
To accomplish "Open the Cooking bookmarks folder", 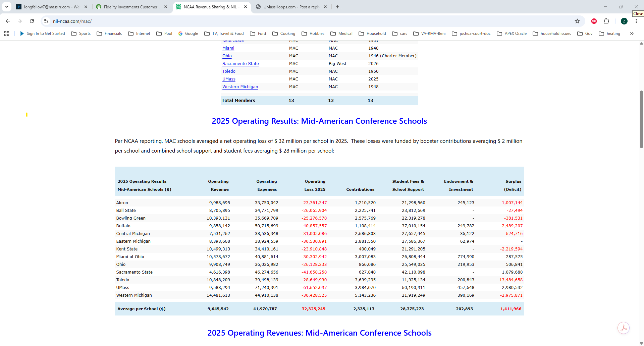I will click(284, 34).
